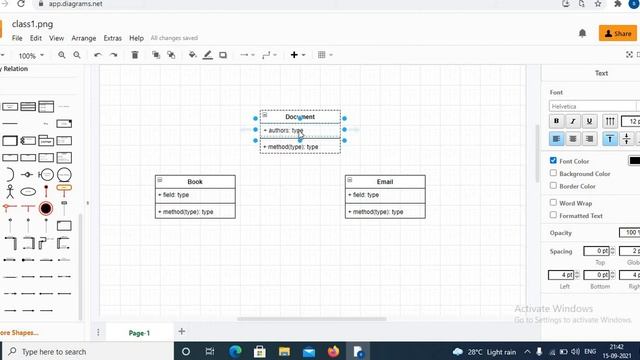This screenshot has height=360, width=640.
Task: Set vertical text direction
Action: pos(610,121)
